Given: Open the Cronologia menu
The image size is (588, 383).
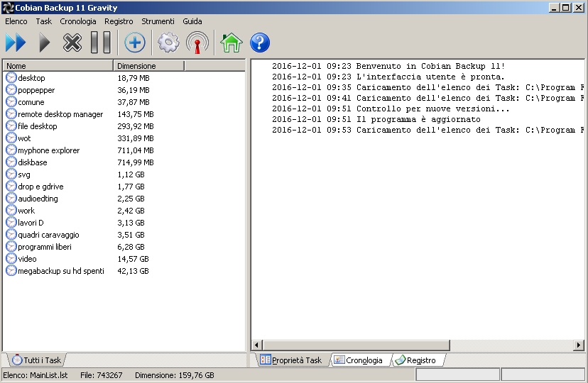Looking at the screenshot, I should point(78,21).
